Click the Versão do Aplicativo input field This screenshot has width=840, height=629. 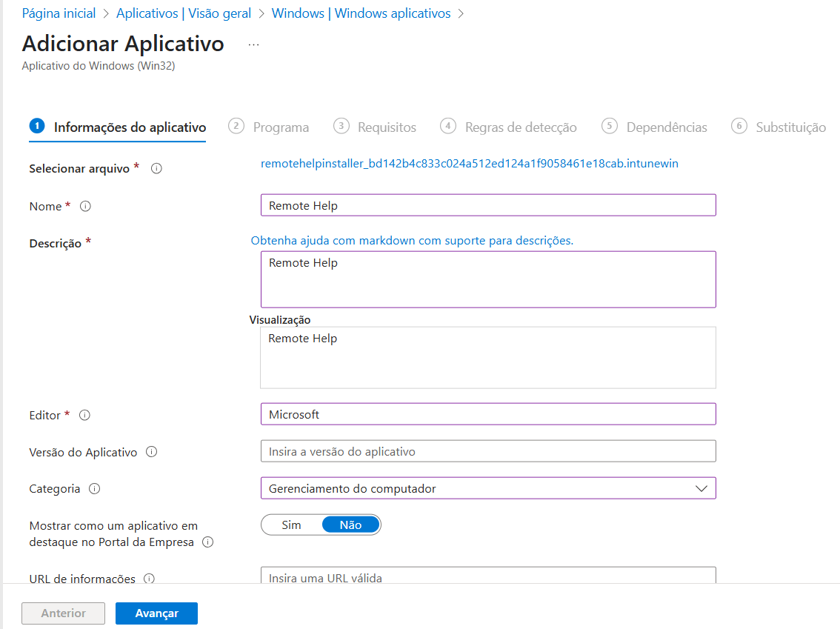click(x=488, y=451)
